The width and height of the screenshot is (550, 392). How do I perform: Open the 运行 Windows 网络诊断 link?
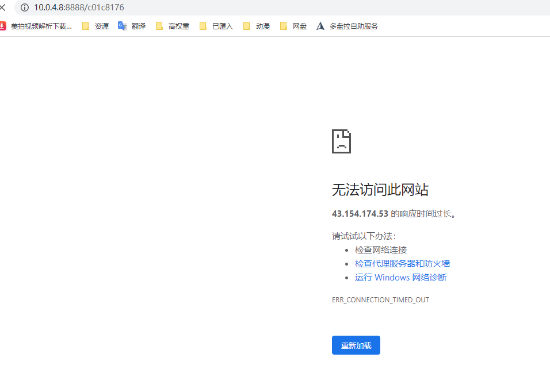coord(400,277)
